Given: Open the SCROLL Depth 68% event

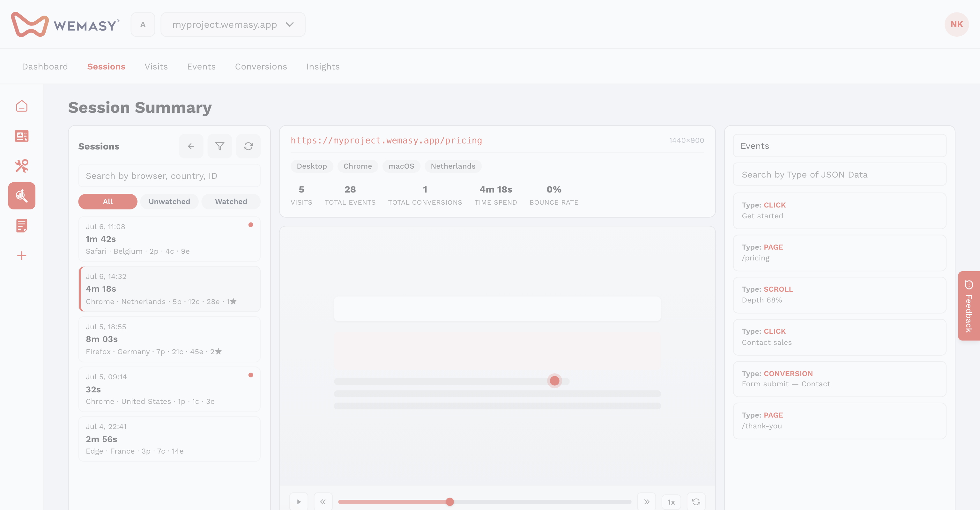Looking at the screenshot, I should pyautogui.click(x=840, y=295).
